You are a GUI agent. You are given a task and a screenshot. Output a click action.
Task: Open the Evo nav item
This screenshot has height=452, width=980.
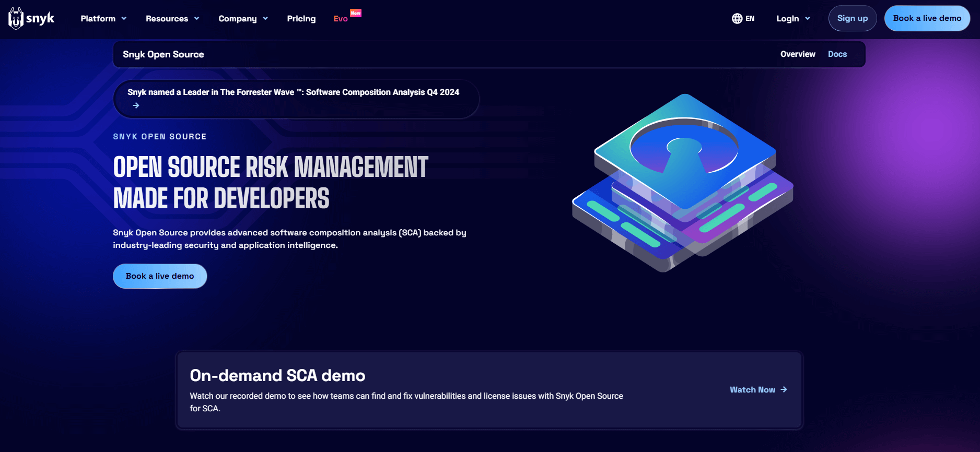tap(341, 19)
